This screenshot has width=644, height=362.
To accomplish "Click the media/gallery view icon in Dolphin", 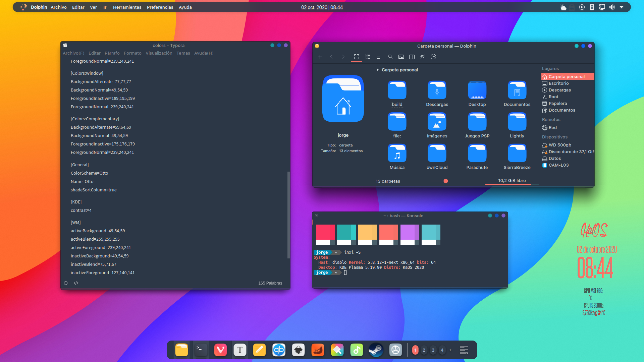I will (x=401, y=57).
